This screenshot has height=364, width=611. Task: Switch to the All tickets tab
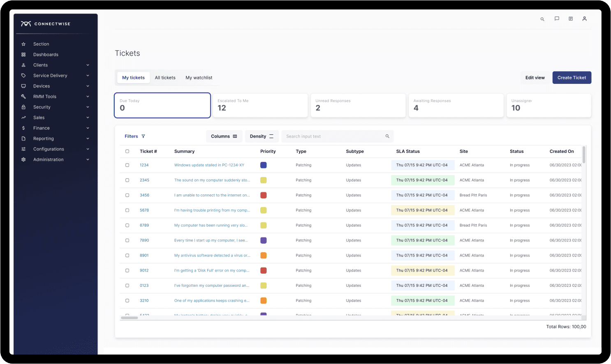pos(165,78)
